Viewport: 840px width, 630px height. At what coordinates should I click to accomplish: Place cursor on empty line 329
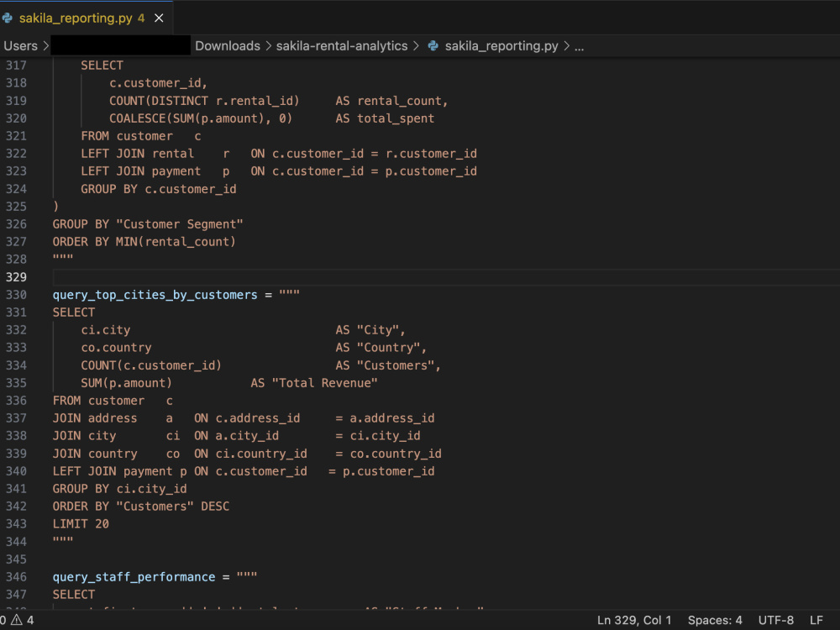[446, 277]
